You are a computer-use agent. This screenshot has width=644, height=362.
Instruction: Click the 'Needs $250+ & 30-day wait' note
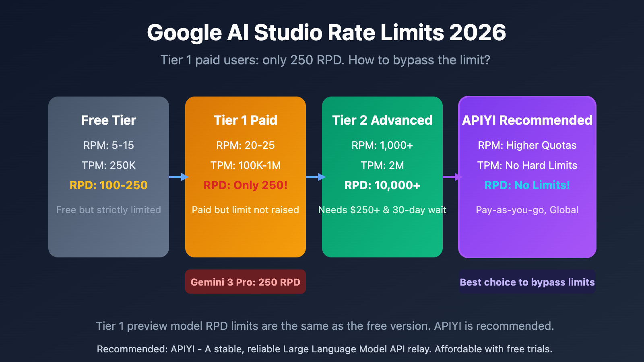(382, 210)
